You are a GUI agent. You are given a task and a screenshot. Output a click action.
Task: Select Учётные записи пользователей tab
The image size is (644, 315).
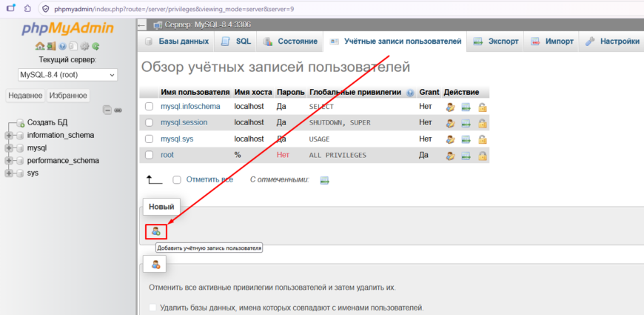click(395, 42)
